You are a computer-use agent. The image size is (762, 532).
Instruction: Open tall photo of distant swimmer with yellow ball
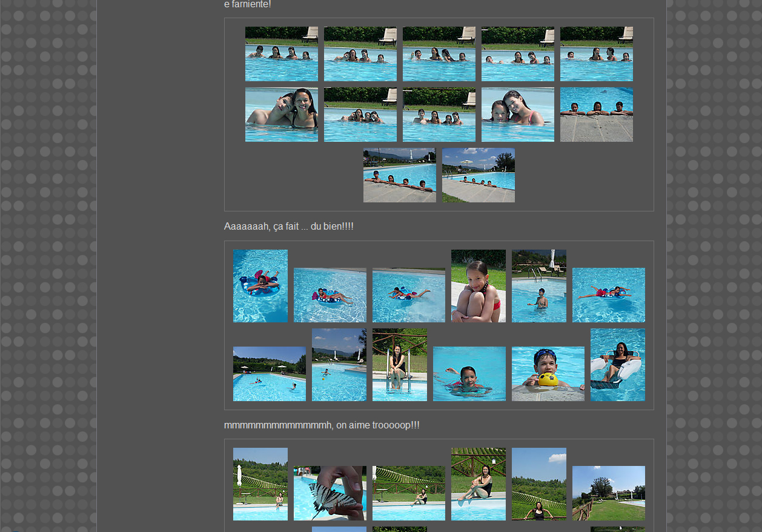339,365
